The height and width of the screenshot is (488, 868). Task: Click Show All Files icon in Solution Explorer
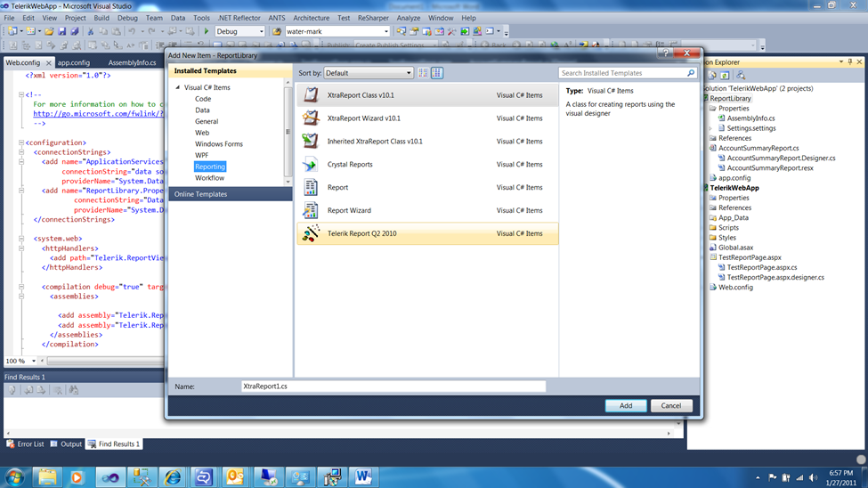point(712,76)
